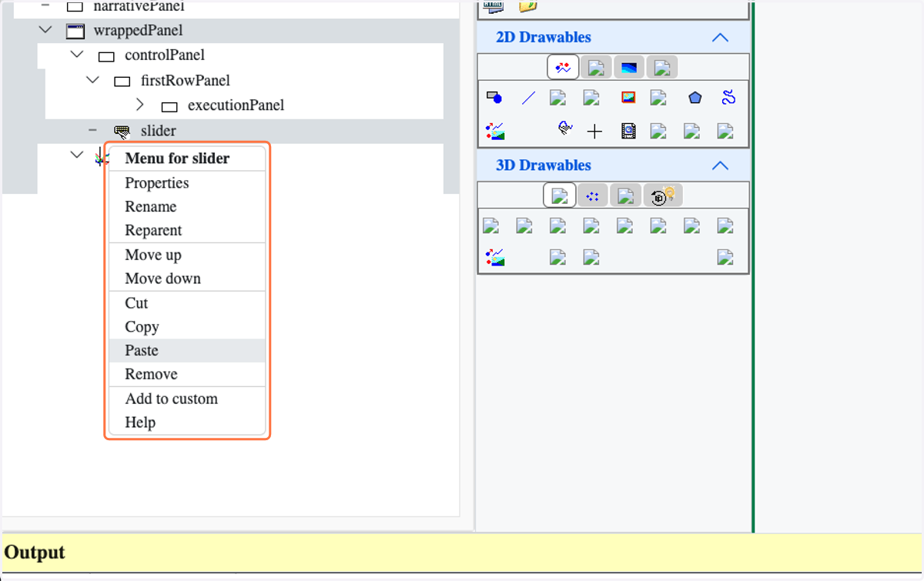924x581 pixels.
Task: Choose the hand-drawn trail drawable icon
Action: [x=565, y=129]
